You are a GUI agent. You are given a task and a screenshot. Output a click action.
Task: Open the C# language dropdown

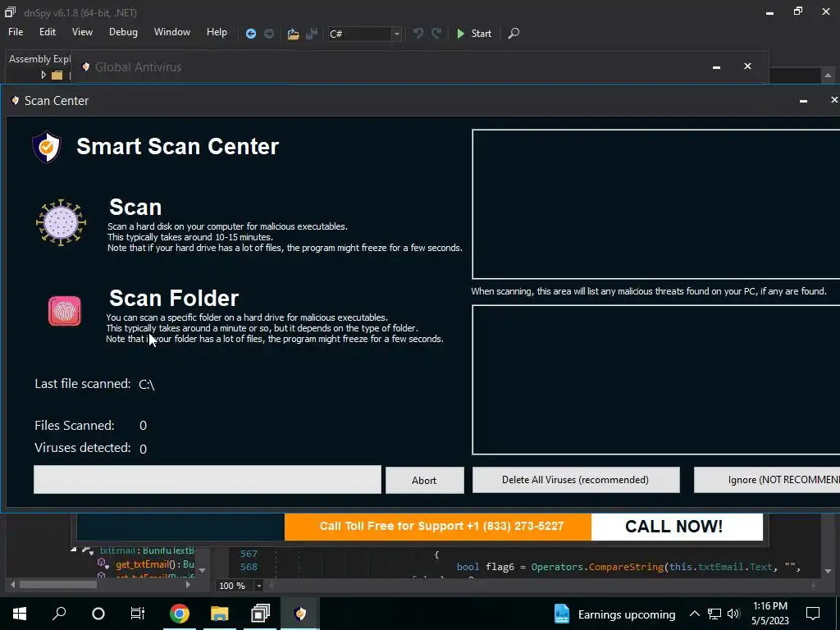point(396,34)
